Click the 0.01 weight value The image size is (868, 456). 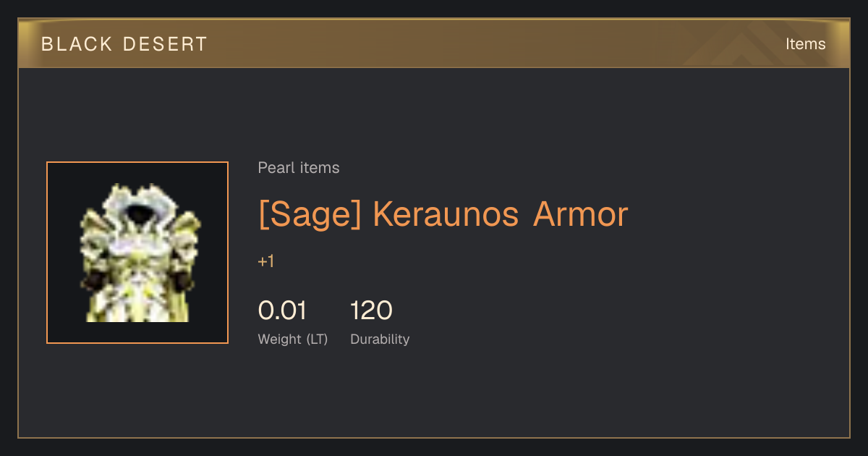click(x=283, y=311)
